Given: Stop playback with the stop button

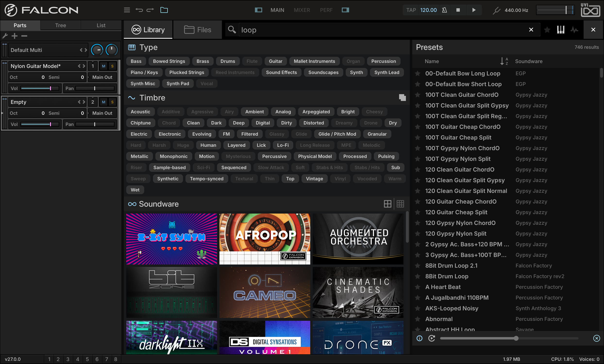Looking at the screenshot, I should click(x=458, y=10).
